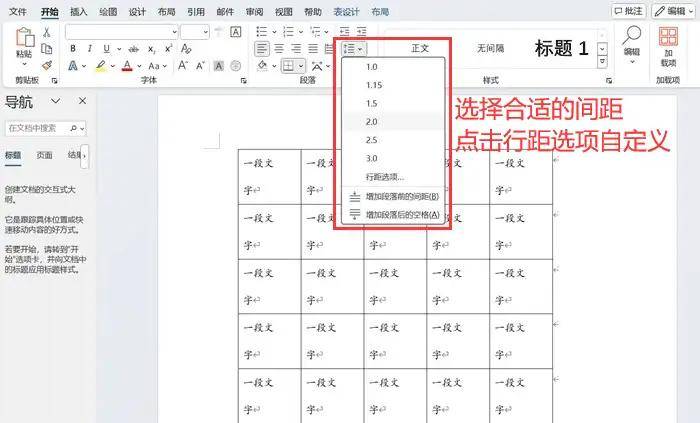Clear all formatting with eraser A icon
Viewport: 700px width, 423px height.
[x=186, y=49]
